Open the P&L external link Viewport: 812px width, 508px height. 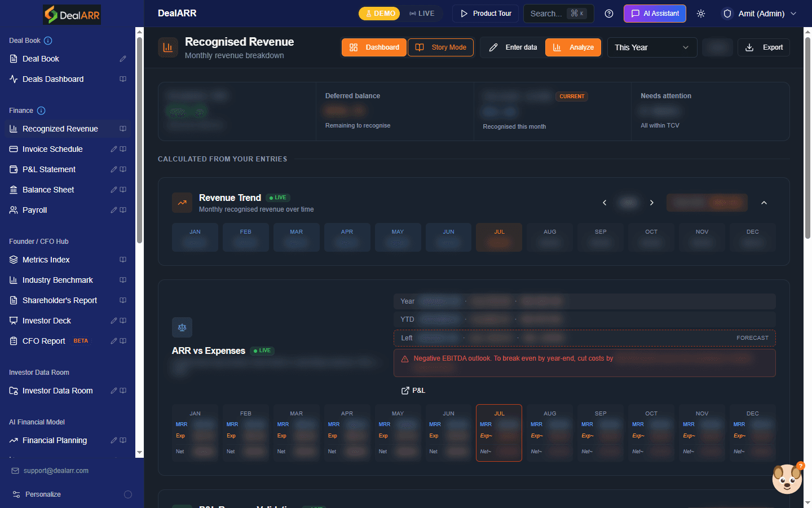(413, 391)
